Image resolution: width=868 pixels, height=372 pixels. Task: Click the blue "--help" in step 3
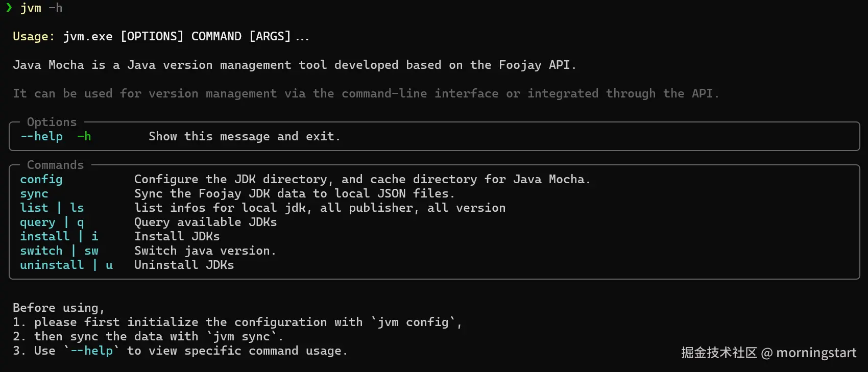[91, 351]
